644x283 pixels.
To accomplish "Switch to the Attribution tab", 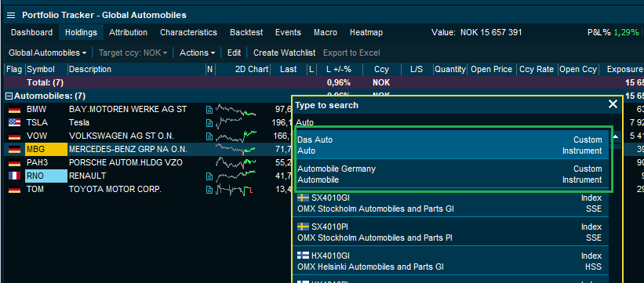I will click(128, 32).
